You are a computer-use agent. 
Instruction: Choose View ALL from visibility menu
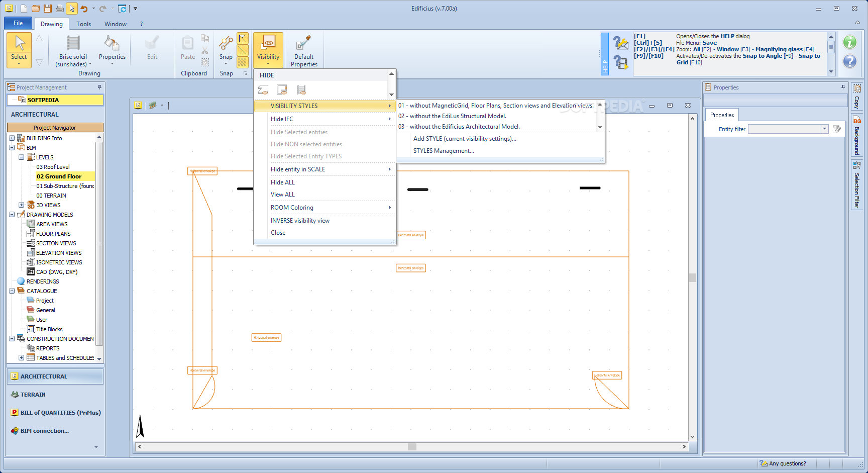[x=324, y=195]
